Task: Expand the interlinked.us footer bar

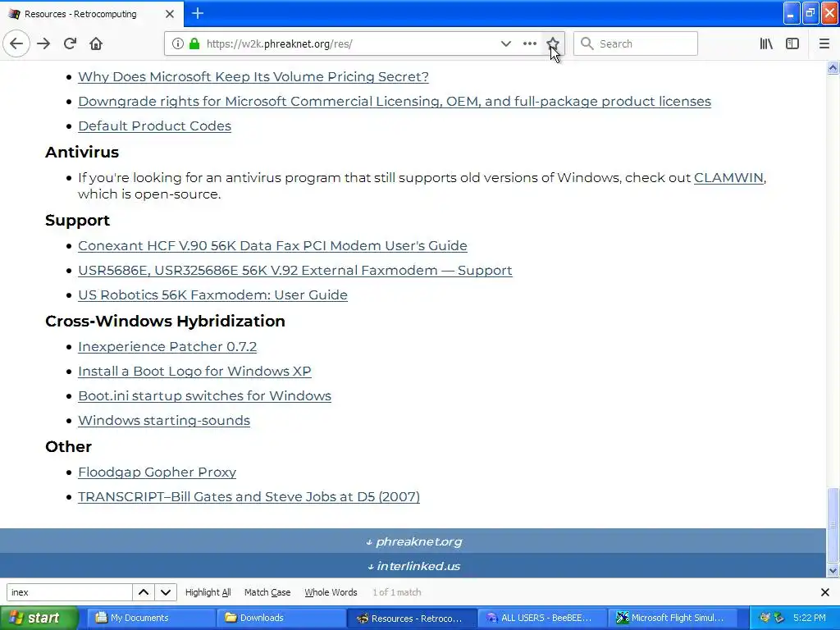Action: [x=413, y=566]
